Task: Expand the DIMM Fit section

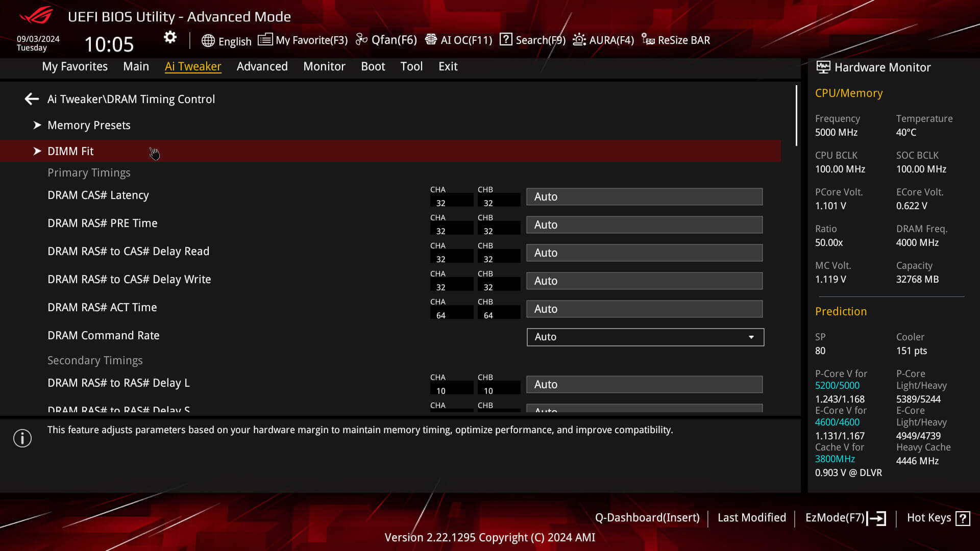Action: (x=37, y=150)
